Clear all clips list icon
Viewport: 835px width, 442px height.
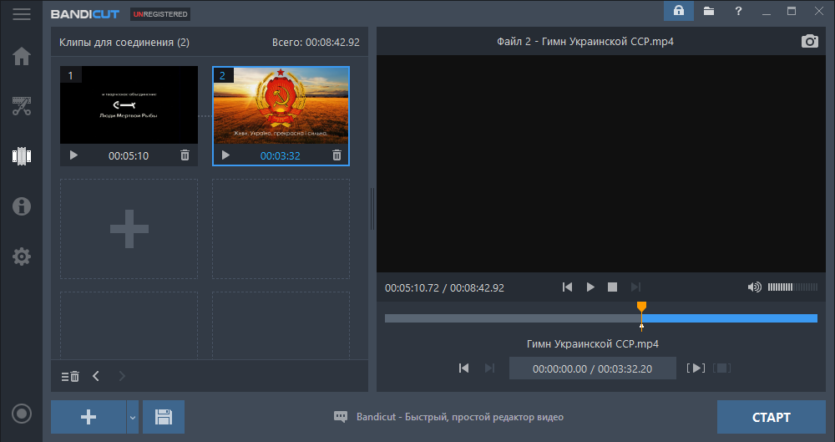pos(70,376)
